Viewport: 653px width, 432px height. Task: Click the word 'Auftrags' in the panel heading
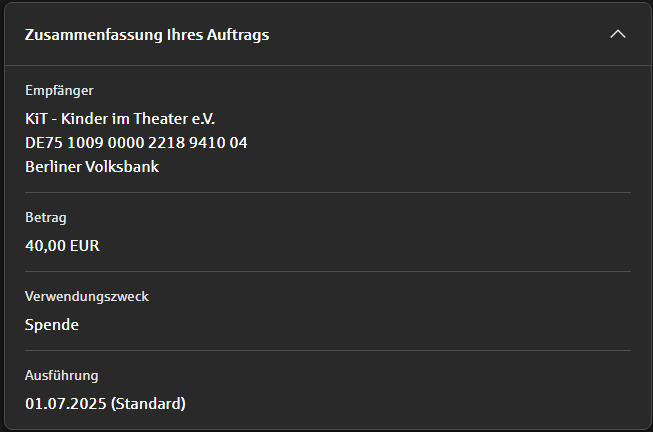pyautogui.click(x=240, y=35)
